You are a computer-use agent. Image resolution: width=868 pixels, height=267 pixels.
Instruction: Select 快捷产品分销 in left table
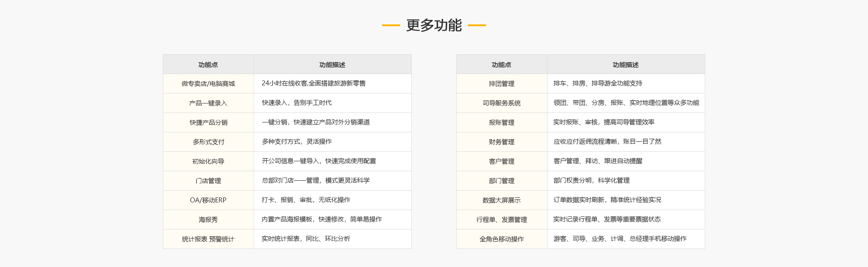point(208,122)
